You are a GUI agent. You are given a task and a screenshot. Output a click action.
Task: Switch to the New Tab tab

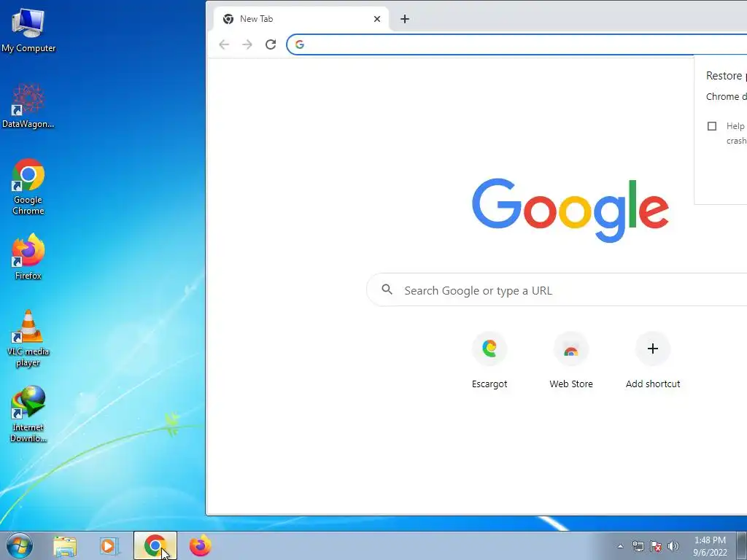301,19
